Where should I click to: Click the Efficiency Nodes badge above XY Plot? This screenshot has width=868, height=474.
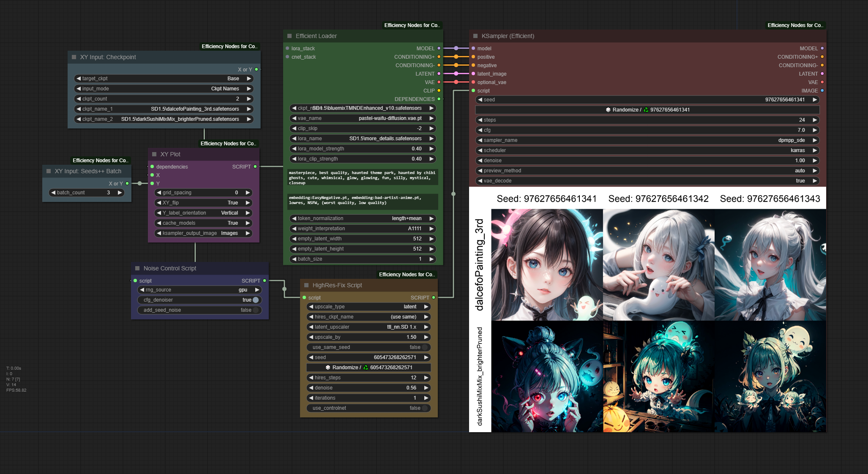(x=228, y=144)
